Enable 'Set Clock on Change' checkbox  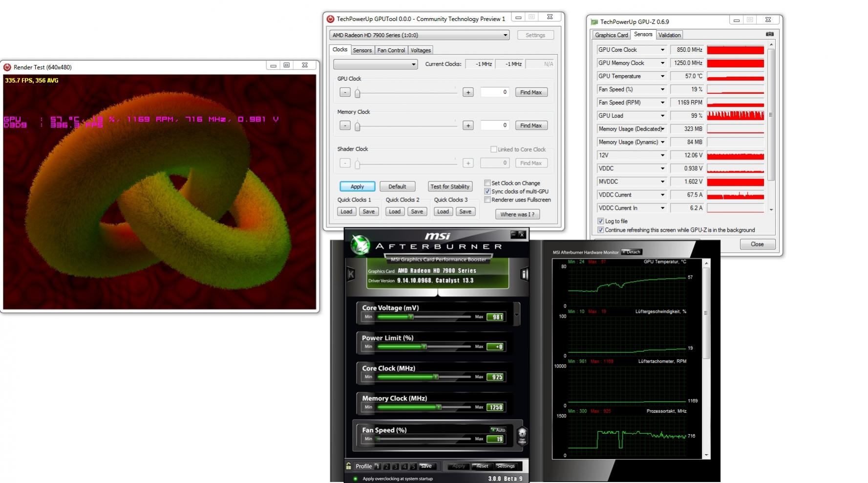[x=487, y=183]
